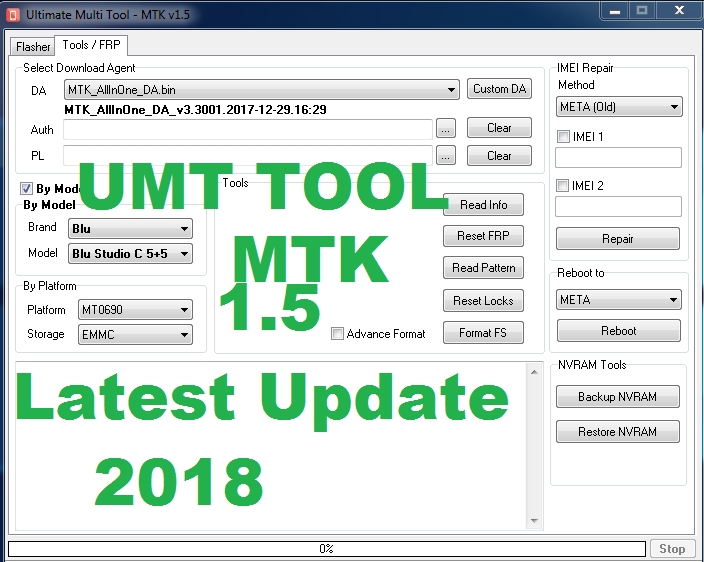
Task: Expand the Storage dropdown EMMC
Action: pos(135,335)
